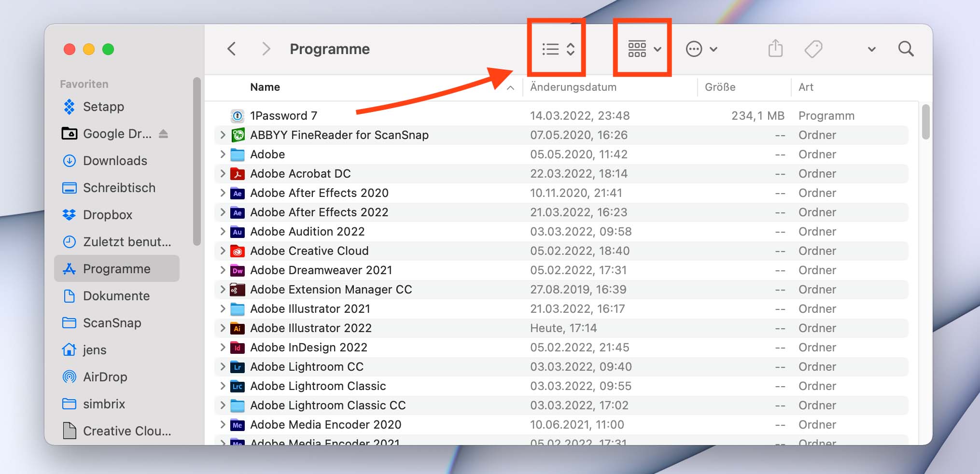Open the toolbar overflow chevron
Viewport: 980px width, 474px height.
[871, 49]
